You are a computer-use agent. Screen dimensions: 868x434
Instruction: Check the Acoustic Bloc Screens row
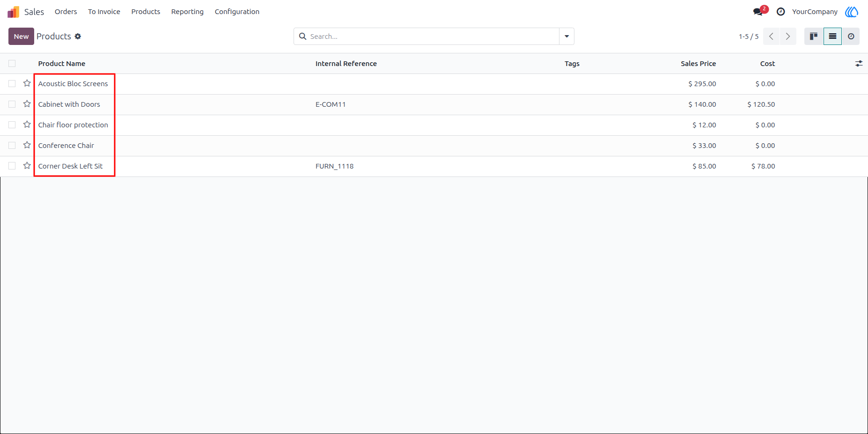click(12, 83)
